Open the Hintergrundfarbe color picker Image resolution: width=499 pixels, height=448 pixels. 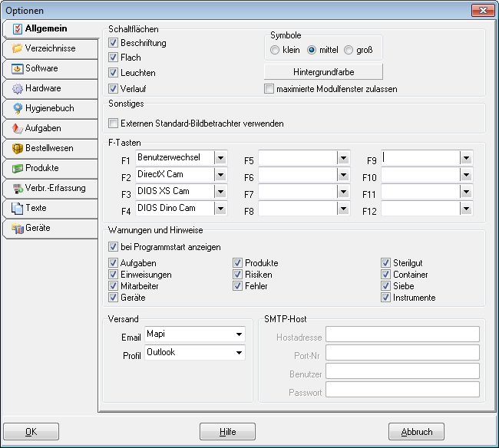pos(323,72)
